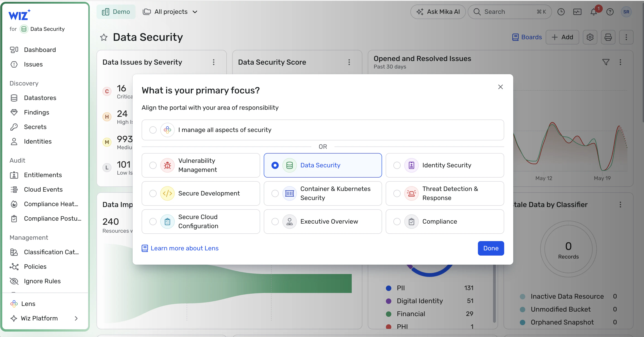This screenshot has height=337, width=644.
Task: Close the primary focus dialog
Action: [x=501, y=87]
